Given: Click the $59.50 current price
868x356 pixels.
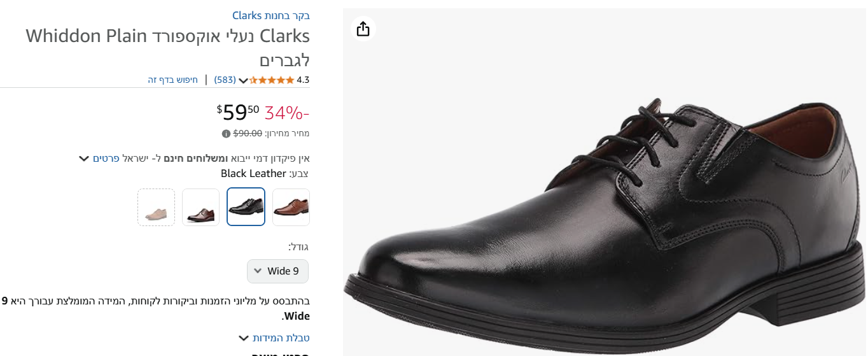Looking at the screenshot, I should tap(238, 113).
